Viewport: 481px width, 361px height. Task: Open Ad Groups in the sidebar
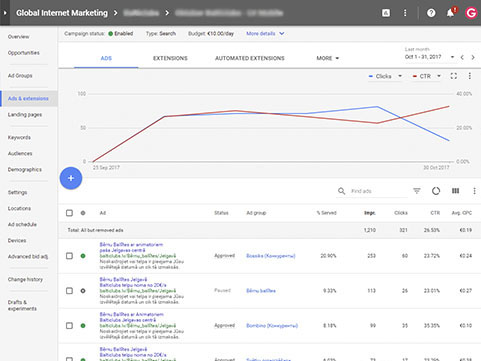pyautogui.click(x=20, y=76)
